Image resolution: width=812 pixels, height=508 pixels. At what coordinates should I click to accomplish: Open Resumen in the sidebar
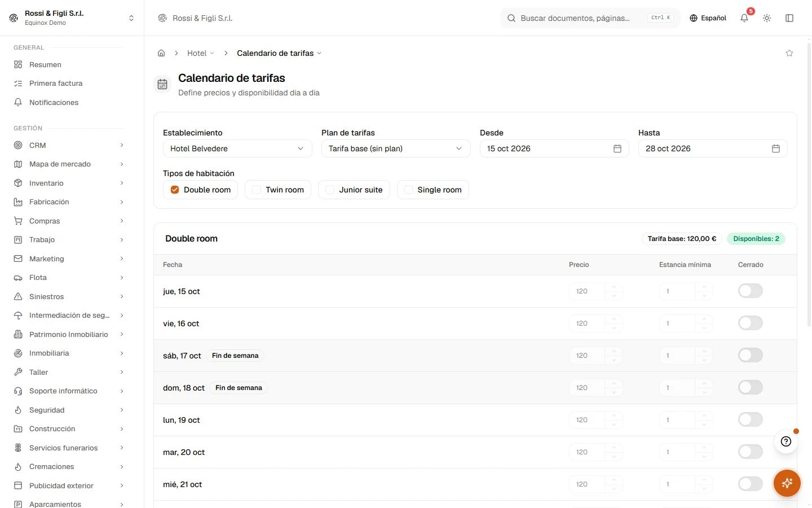click(x=69, y=64)
